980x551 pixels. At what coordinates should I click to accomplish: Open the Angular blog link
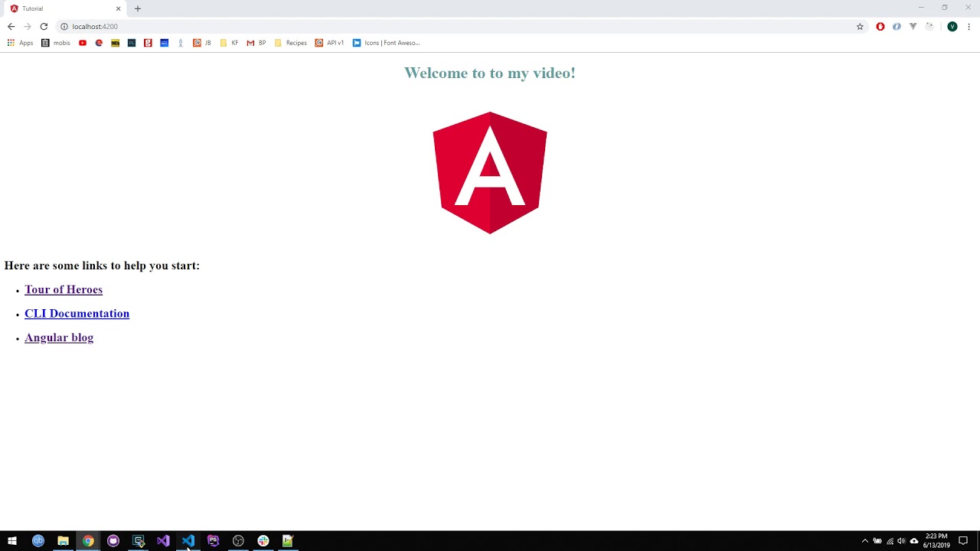tap(59, 337)
